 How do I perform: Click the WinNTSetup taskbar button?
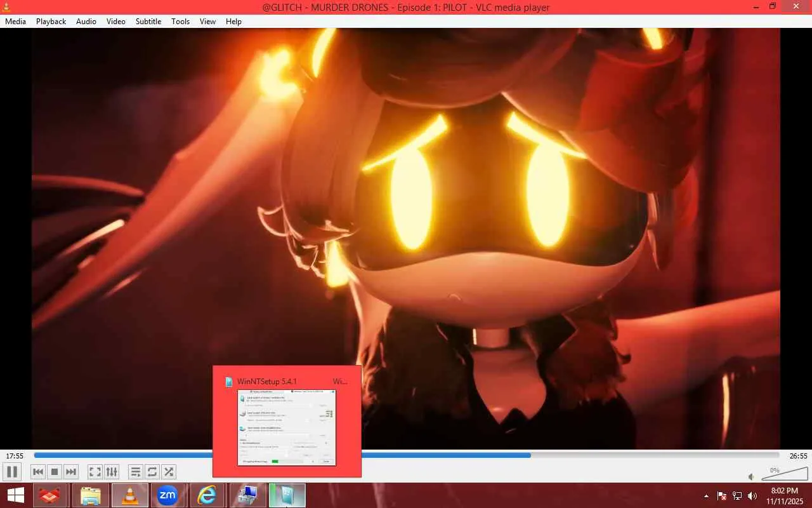287,495
